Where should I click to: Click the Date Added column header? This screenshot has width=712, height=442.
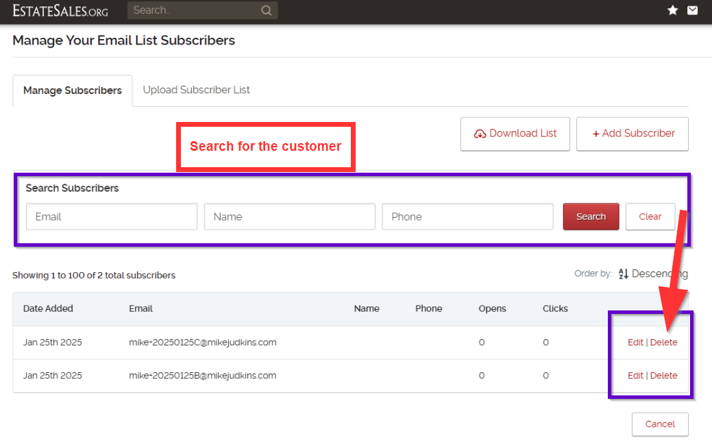[48, 308]
